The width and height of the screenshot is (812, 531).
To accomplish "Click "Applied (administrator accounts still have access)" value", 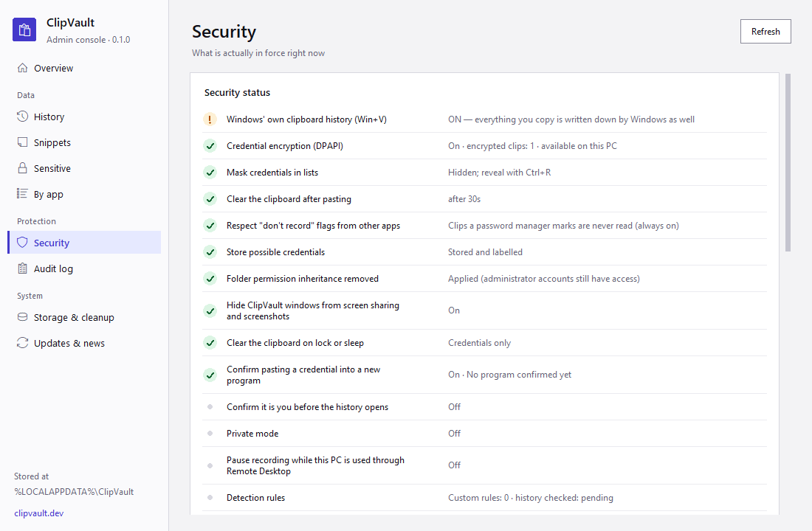I will coord(544,279).
